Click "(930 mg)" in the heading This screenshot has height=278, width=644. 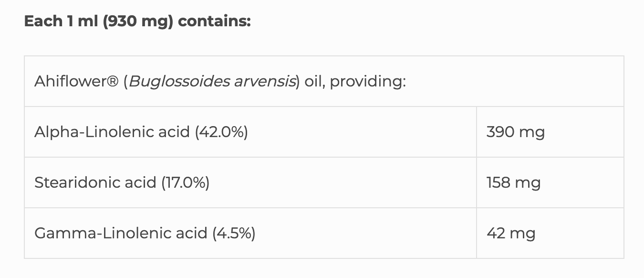click(137, 21)
